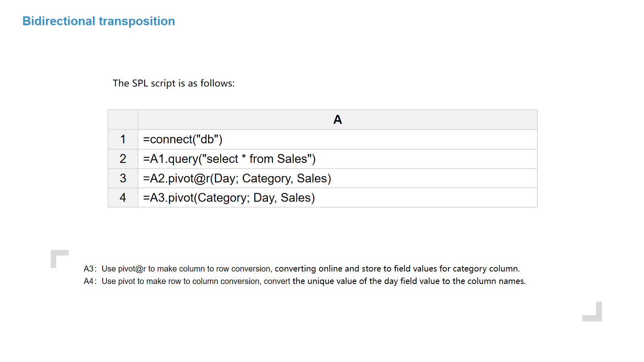Click the blank top-left table corner cell
644x362 pixels.
pos(123,120)
